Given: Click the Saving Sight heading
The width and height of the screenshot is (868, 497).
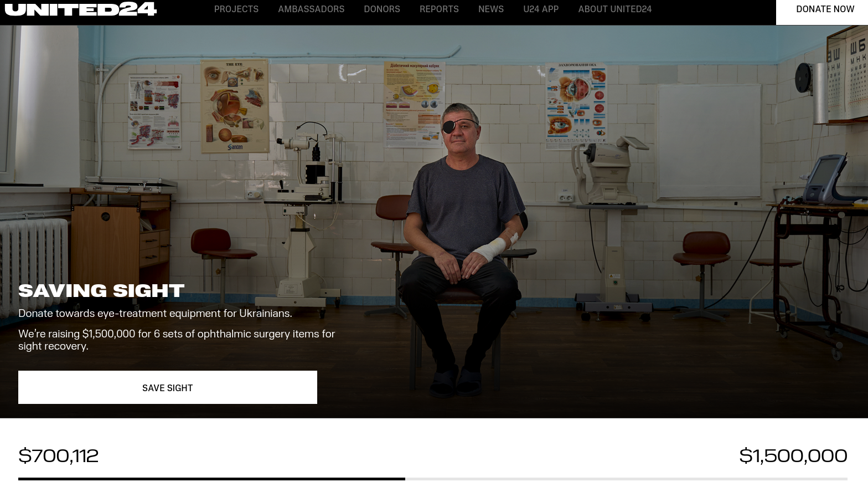Looking at the screenshot, I should (101, 290).
